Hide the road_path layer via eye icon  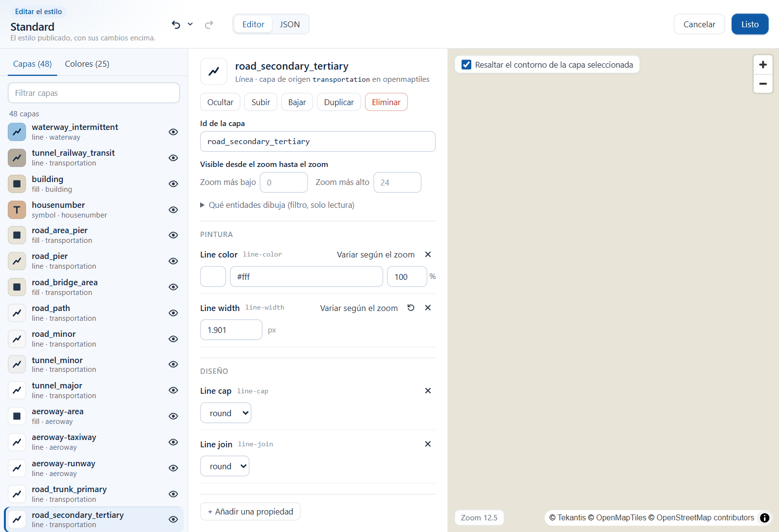pyautogui.click(x=173, y=313)
